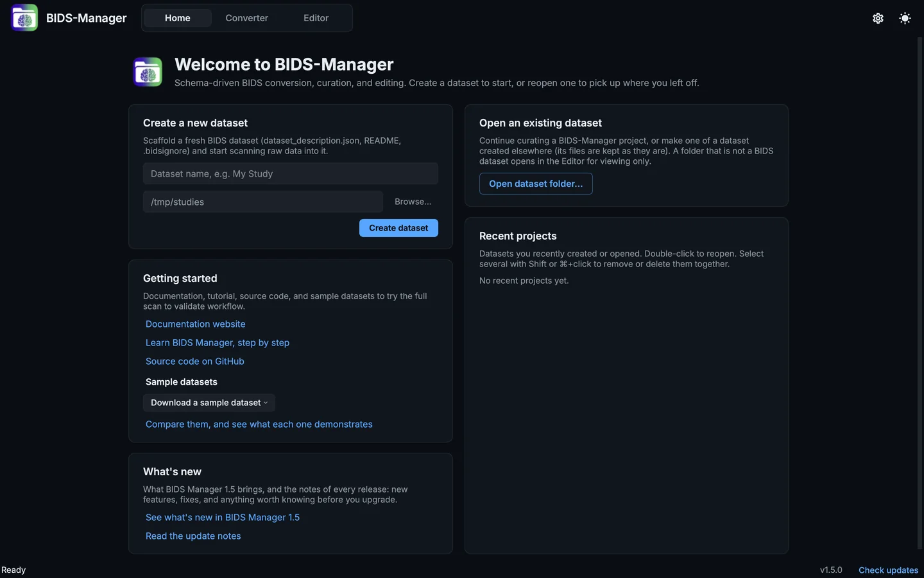See what's new in BIDS Manager 1.5
924x578 pixels.
click(x=223, y=518)
